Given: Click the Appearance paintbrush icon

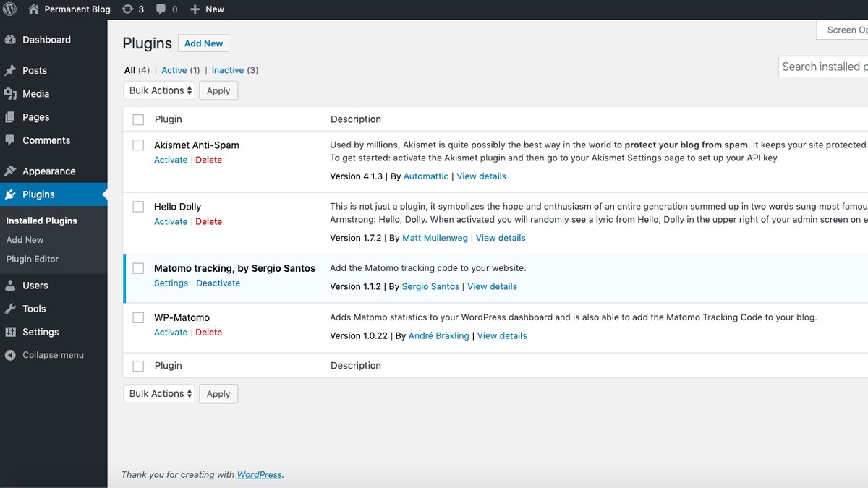Looking at the screenshot, I should coord(10,171).
